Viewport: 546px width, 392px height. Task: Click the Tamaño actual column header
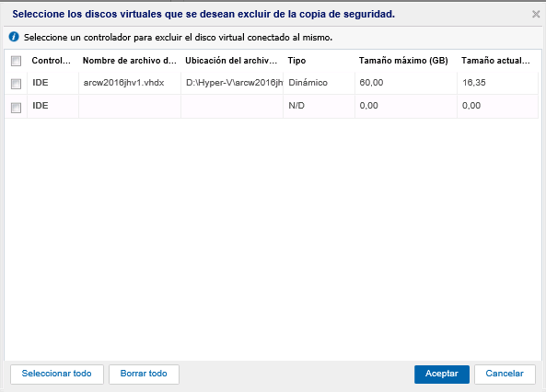495,61
